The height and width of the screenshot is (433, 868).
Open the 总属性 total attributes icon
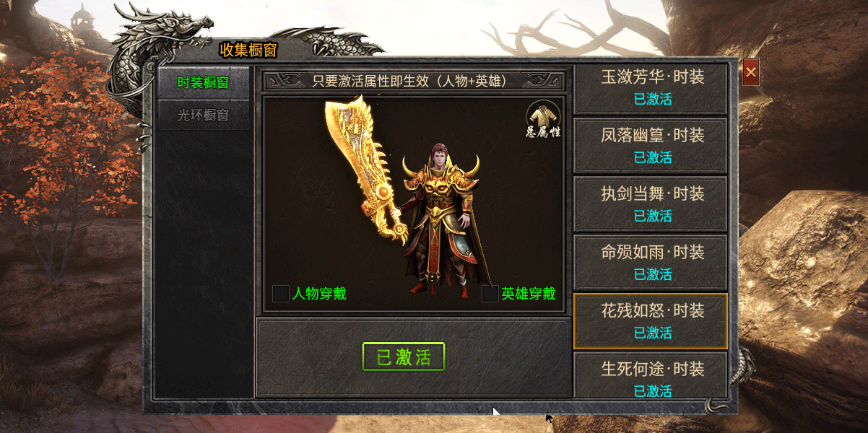(543, 120)
